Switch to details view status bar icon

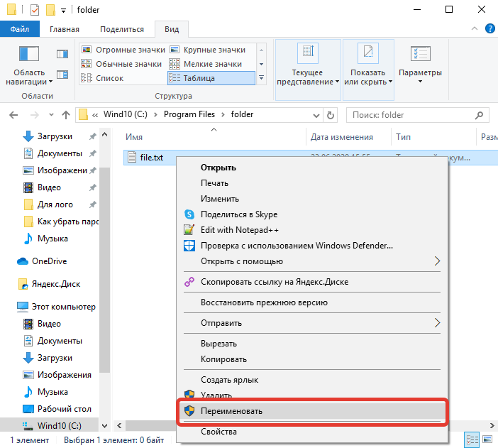click(472, 440)
